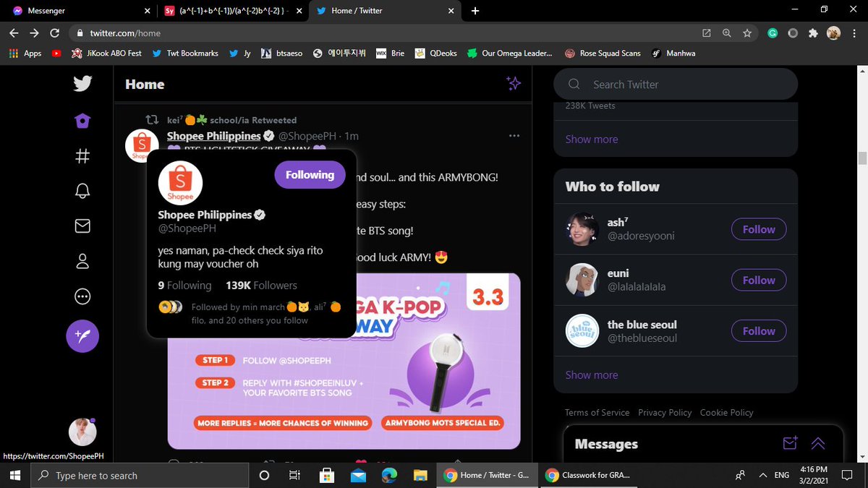The width and height of the screenshot is (868, 488).
Task: Open the btsaeso bookmark
Action: point(282,53)
